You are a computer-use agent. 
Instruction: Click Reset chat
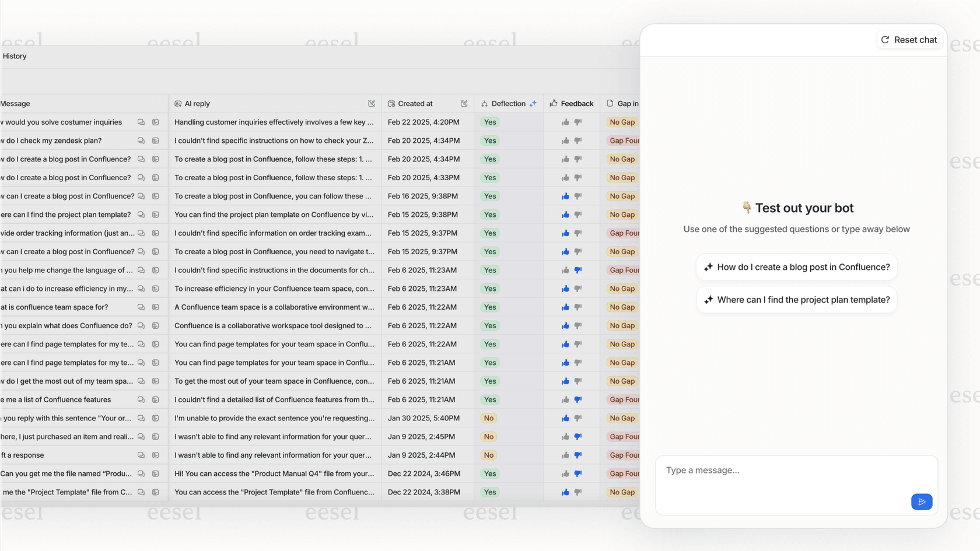(x=909, y=40)
